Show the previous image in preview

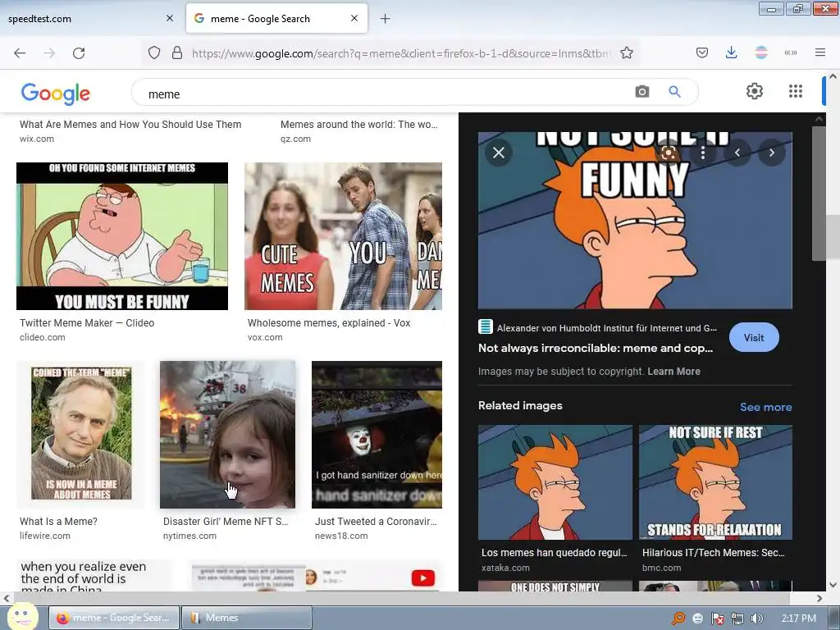click(737, 153)
